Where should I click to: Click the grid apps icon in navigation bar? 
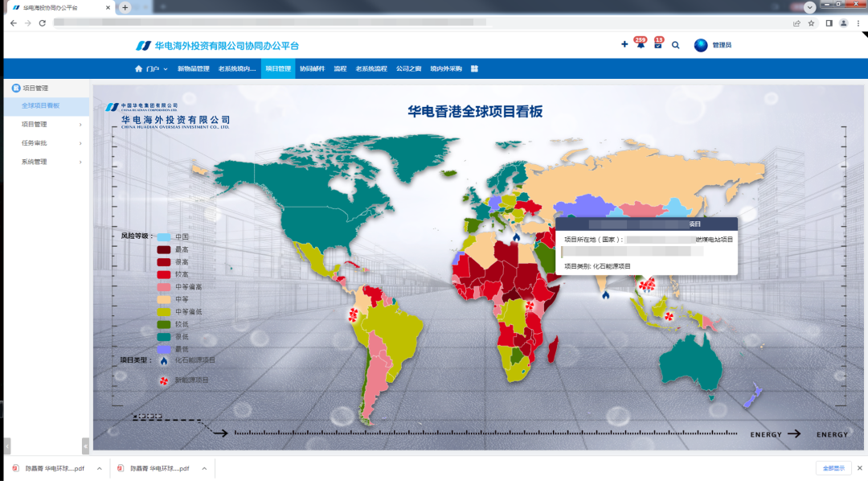click(474, 69)
